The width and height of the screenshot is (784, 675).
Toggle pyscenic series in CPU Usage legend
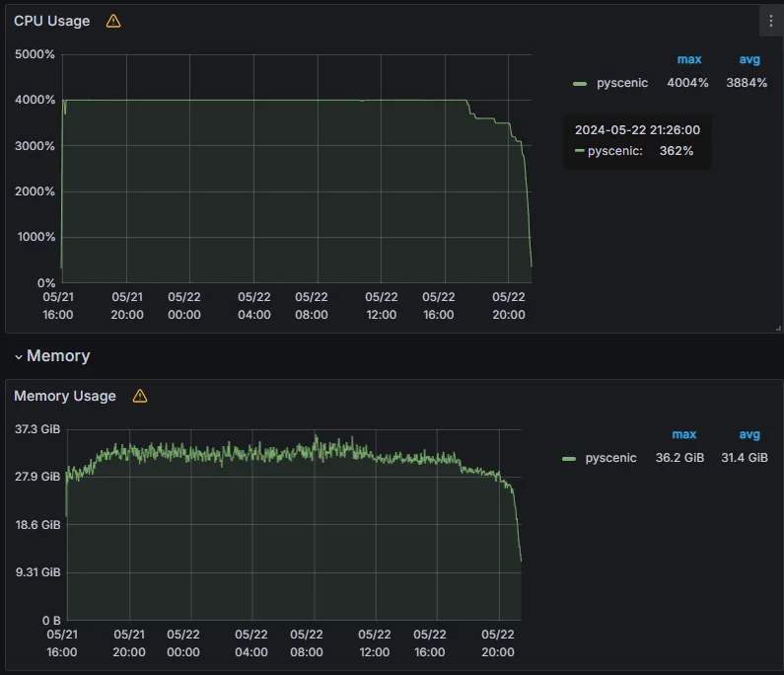(x=622, y=83)
